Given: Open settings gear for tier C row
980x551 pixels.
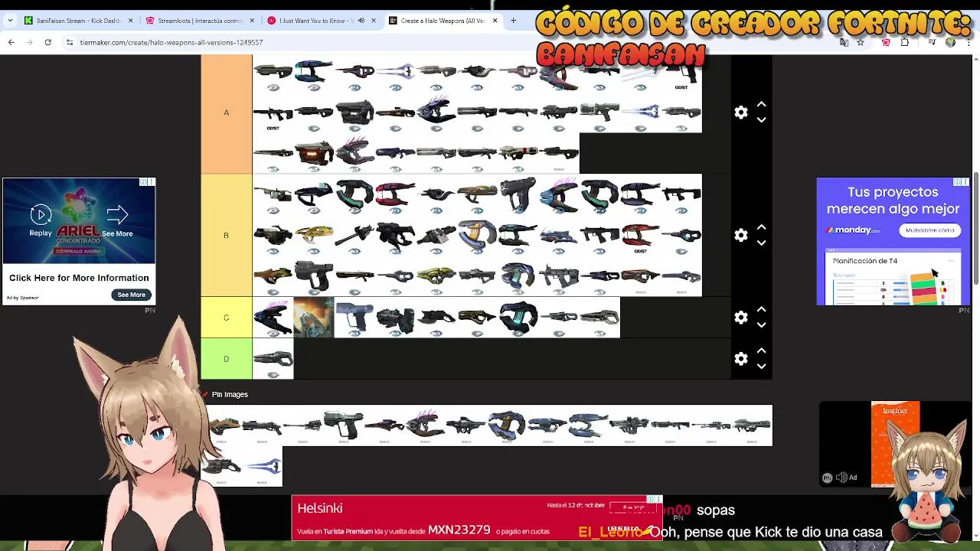Looking at the screenshot, I should pyautogui.click(x=740, y=317).
